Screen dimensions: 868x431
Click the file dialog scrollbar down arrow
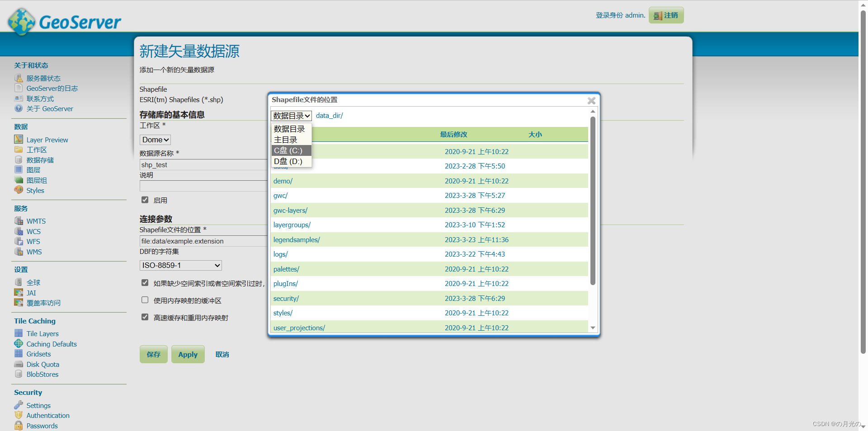coord(593,328)
